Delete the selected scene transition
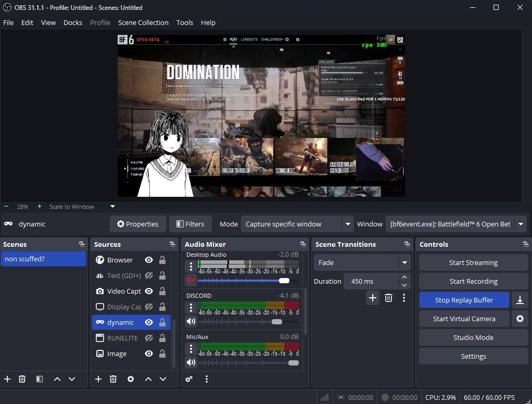The width and height of the screenshot is (532, 404). (x=388, y=298)
